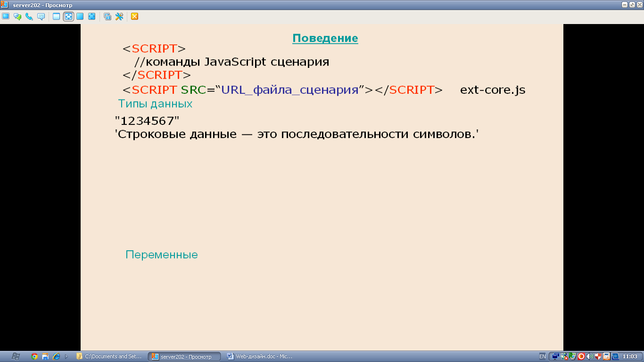Toggle the highlighted fit-to-window view mode
The width and height of the screenshot is (644, 362).
point(68,16)
